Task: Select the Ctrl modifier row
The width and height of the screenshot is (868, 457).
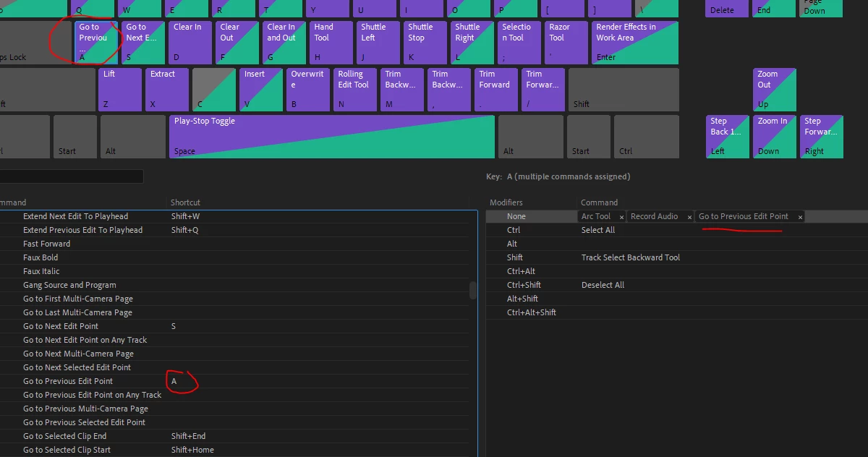Action: 676,230
